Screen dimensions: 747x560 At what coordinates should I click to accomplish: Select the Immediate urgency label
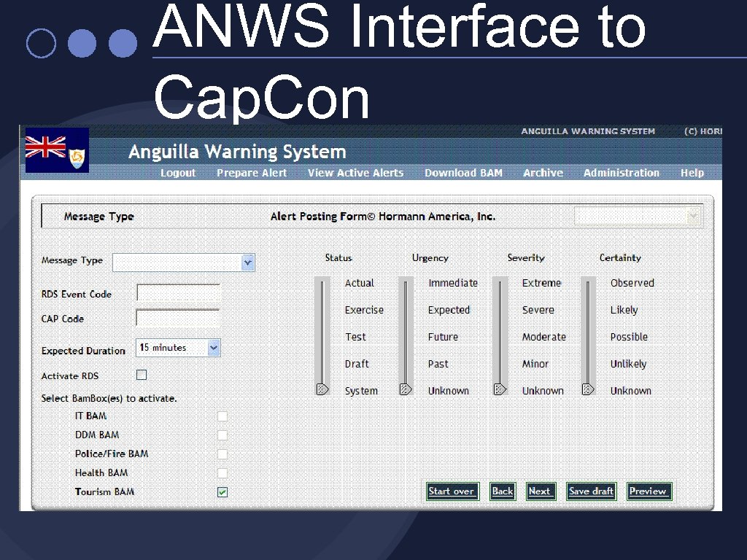coord(452,283)
